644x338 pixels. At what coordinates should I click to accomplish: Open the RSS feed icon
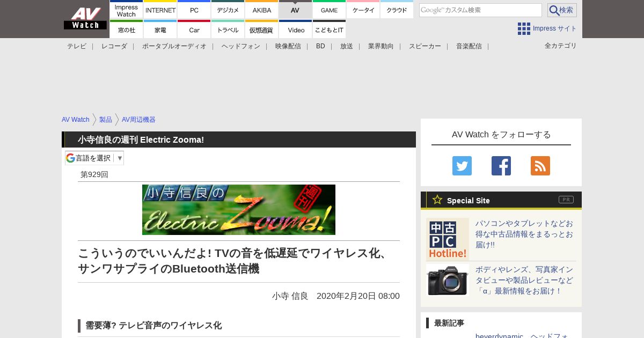540,166
